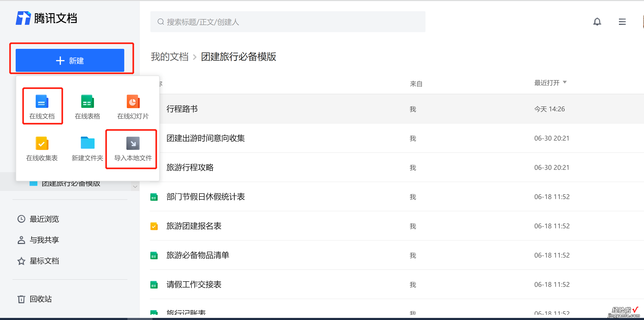Open 旅游行程攻略 document

click(190, 167)
